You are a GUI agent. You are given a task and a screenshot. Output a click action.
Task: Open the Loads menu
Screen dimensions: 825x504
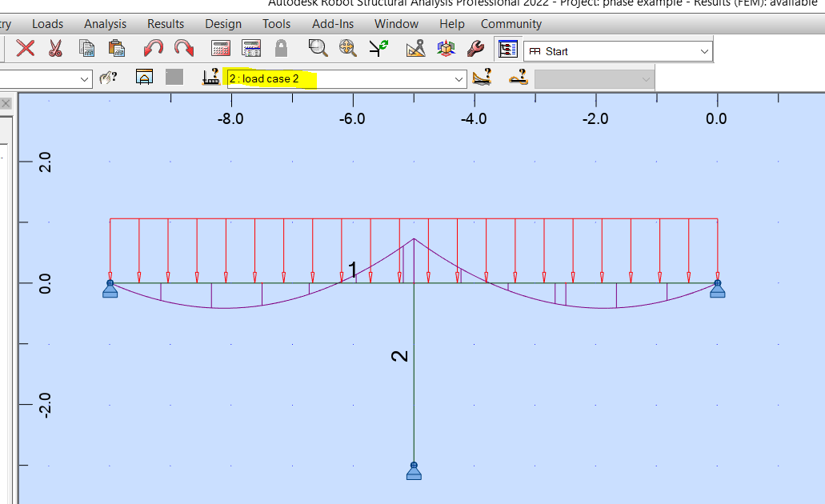pyautogui.click(x=47, y=24)
